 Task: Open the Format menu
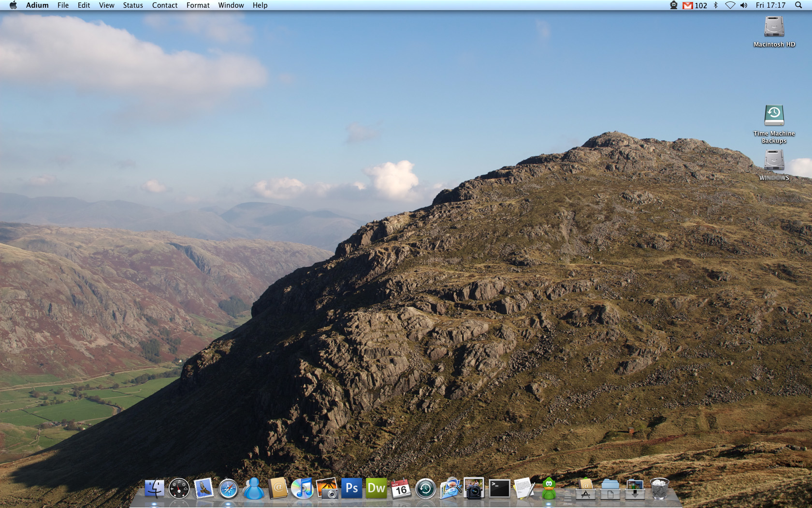point(198,5)
